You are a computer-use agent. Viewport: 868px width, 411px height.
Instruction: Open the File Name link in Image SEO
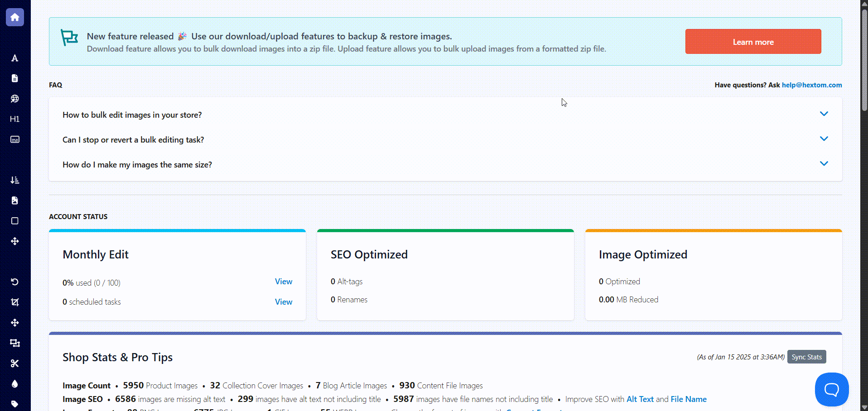[x=689, y=399]
